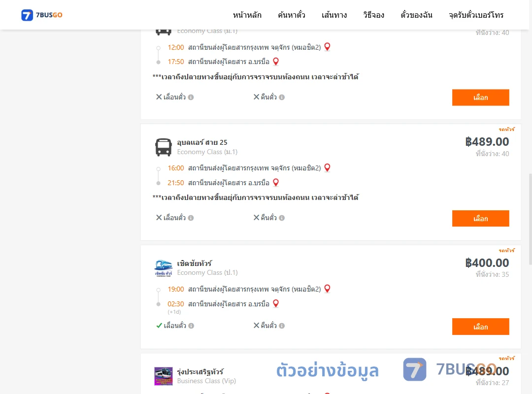Open the วิธีจอง menu item

pyautogui.click(x=373, y=15)
